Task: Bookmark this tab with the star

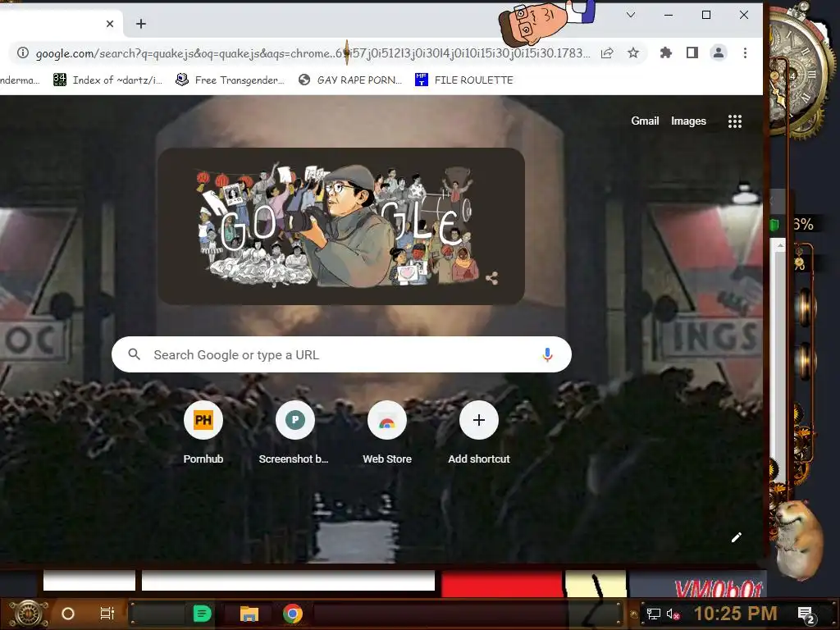Action: (633, 53)
